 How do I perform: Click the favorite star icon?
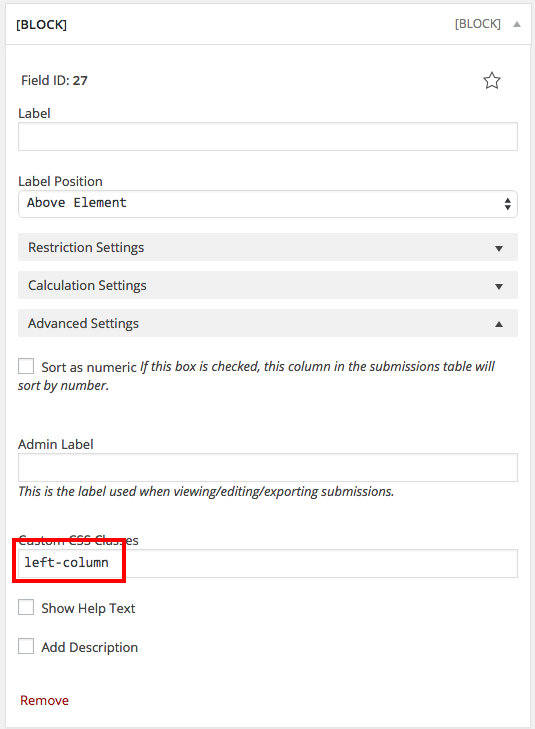coord(491,80)
